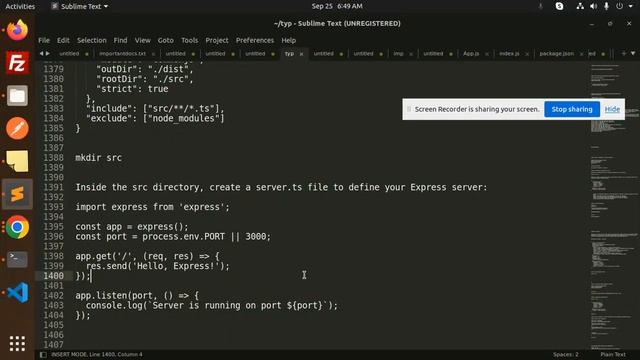
Task: Show the applications grid
Action: pyautogui.click(x=17, y=344)
